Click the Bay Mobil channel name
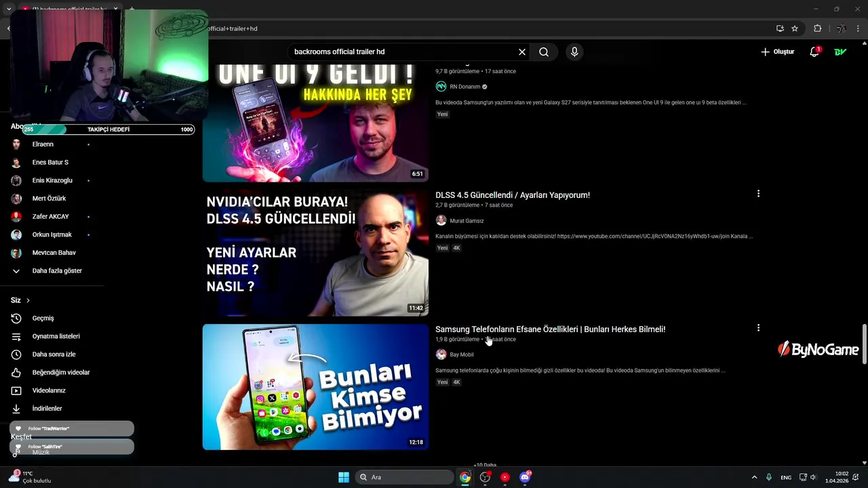The width and height of the screenshot is (868, 488). click(x=462, y=354)
